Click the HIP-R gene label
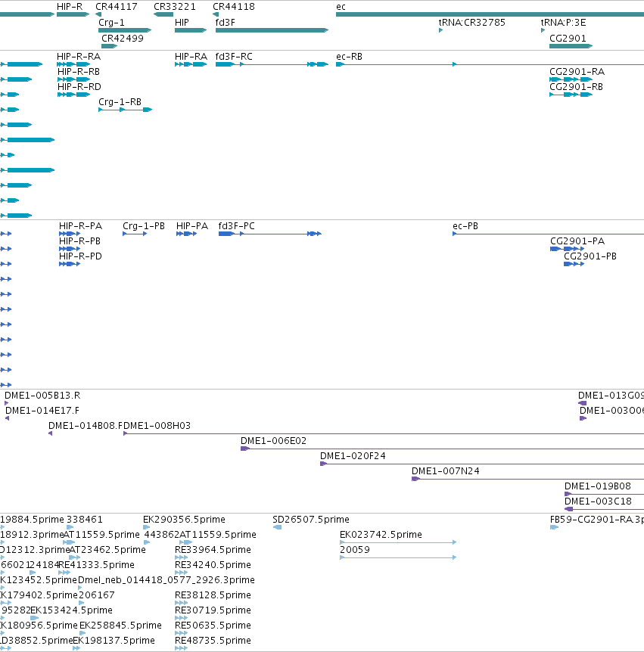 pos(70,7)
